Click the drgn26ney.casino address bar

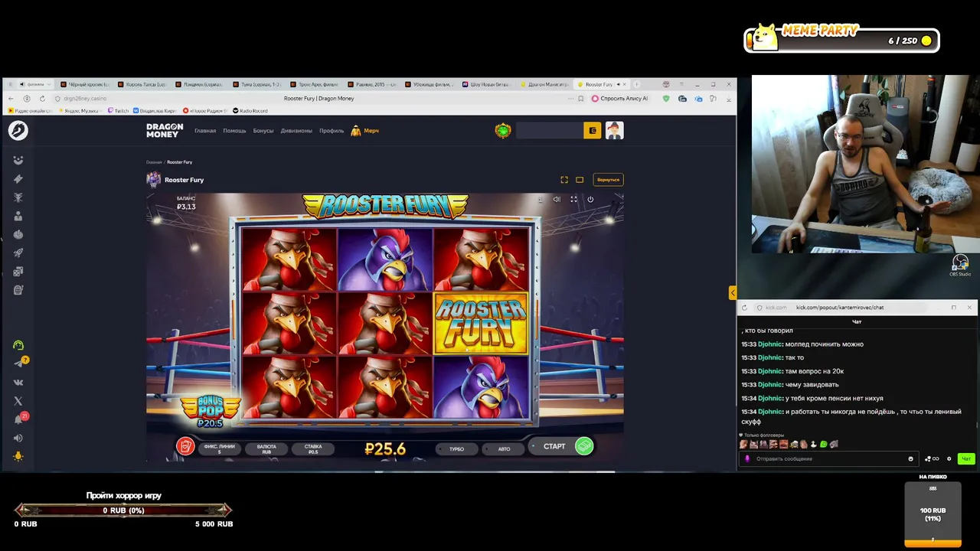85,99
